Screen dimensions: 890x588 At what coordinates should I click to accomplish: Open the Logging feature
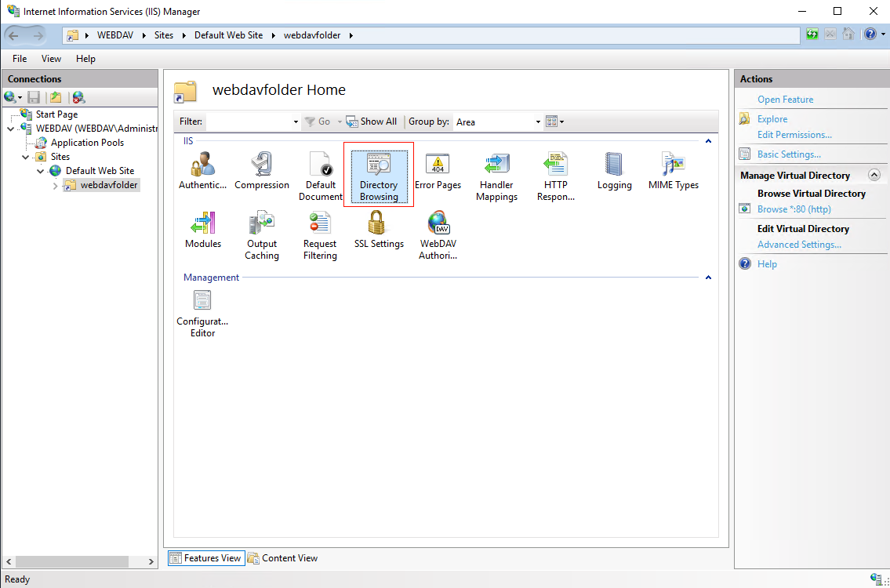[614, 171]
